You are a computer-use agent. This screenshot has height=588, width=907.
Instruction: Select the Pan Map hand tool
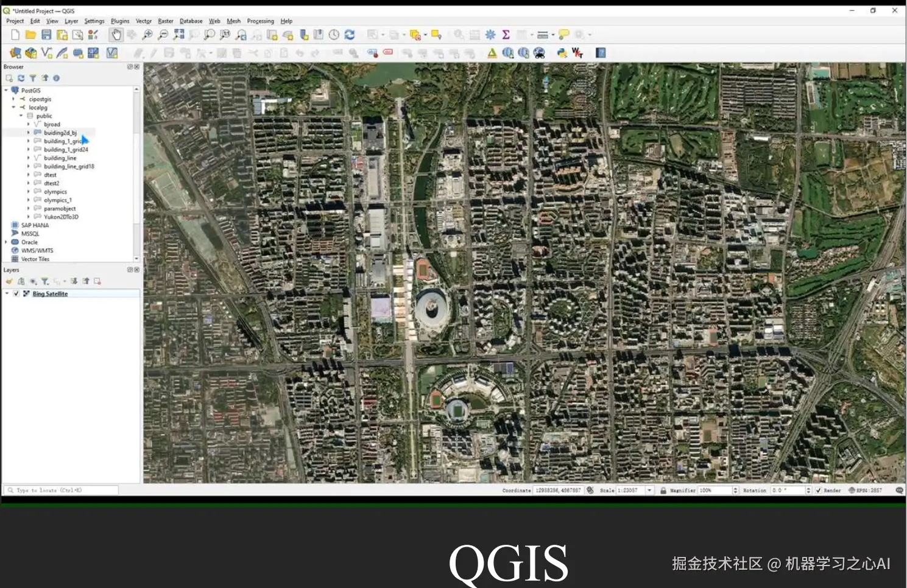116,35
